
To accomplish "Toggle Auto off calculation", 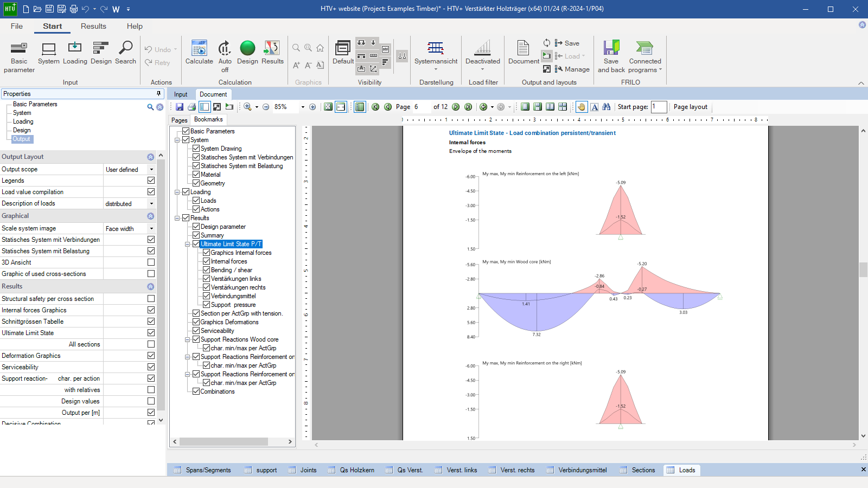I will point(225,57).
